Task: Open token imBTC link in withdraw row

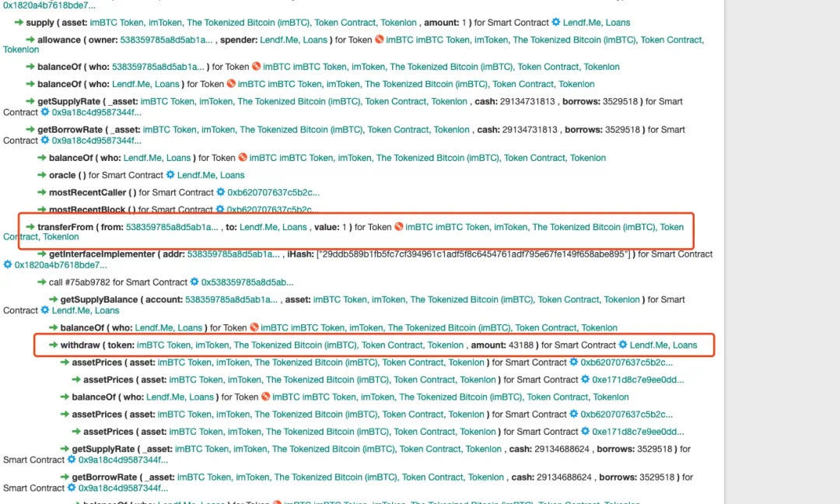Action: (x=300, y=345)
